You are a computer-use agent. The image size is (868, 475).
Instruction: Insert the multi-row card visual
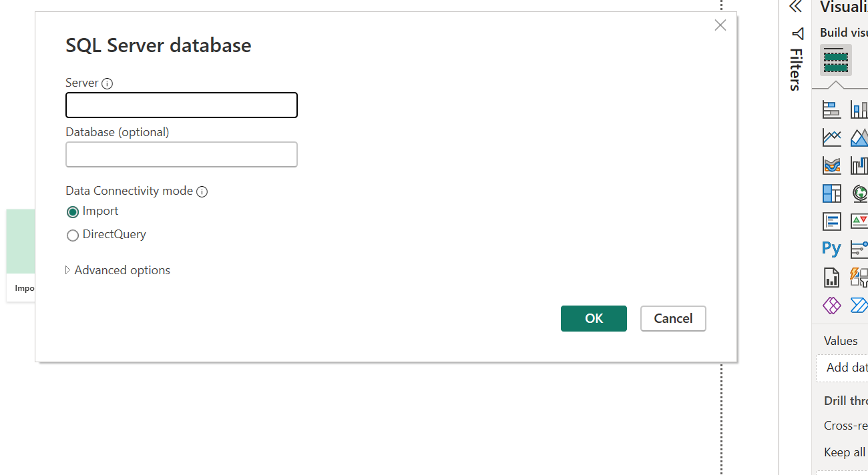pos(831,221)
